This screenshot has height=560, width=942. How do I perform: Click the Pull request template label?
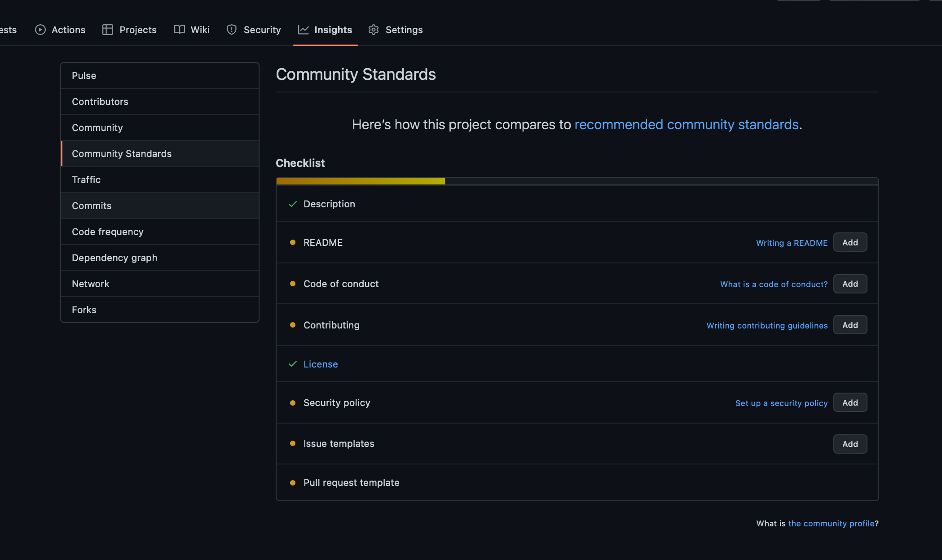[351, 482]
